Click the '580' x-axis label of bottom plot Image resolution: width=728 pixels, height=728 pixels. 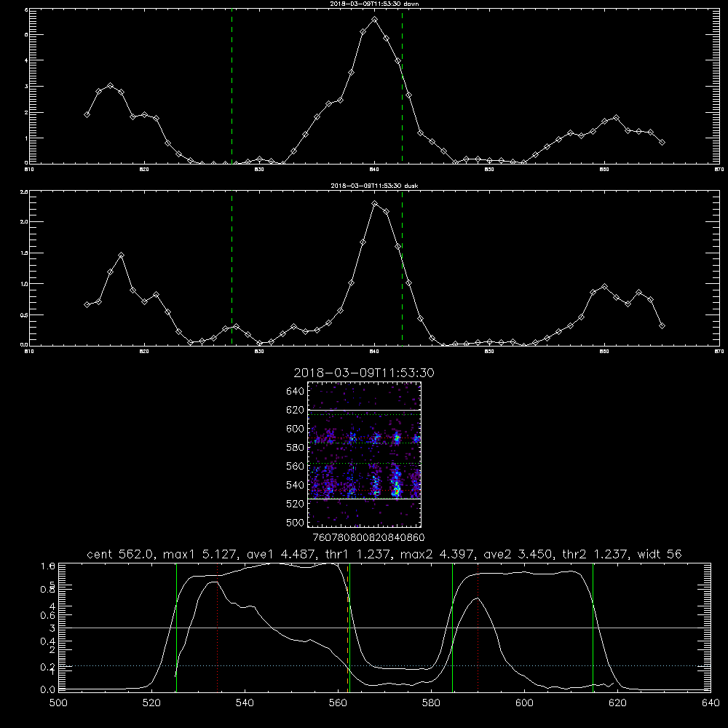pyautogui.click(x=431, y=703)
